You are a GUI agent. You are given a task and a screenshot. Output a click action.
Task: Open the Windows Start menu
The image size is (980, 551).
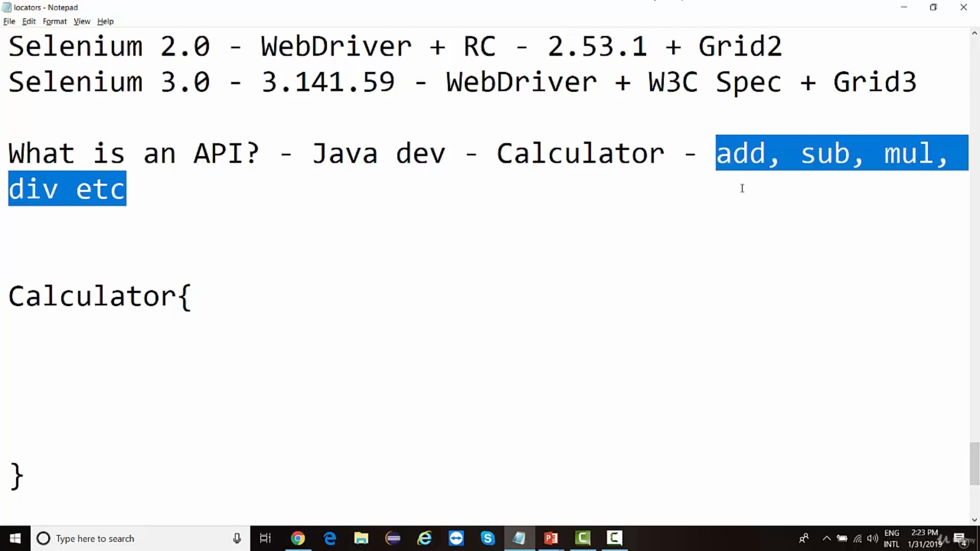click(x=15, y=538)
